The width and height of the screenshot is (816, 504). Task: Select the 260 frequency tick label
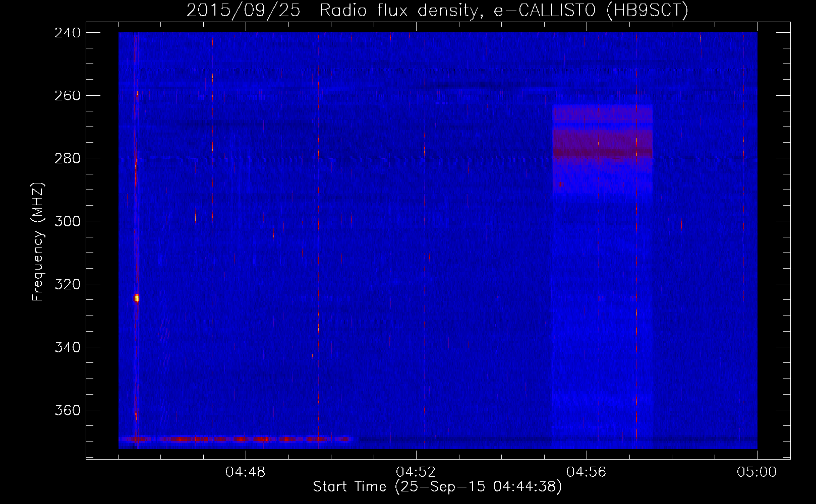[68, 96]
